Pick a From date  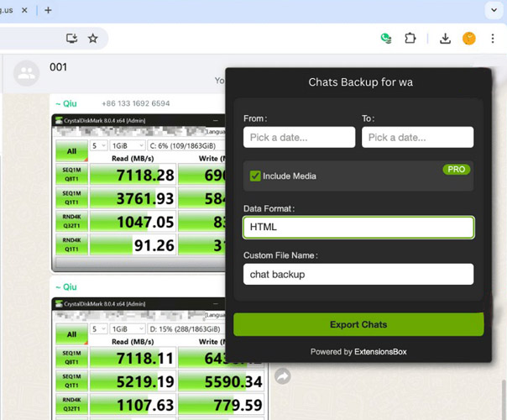pyautogui.click(x=299, y=137)
